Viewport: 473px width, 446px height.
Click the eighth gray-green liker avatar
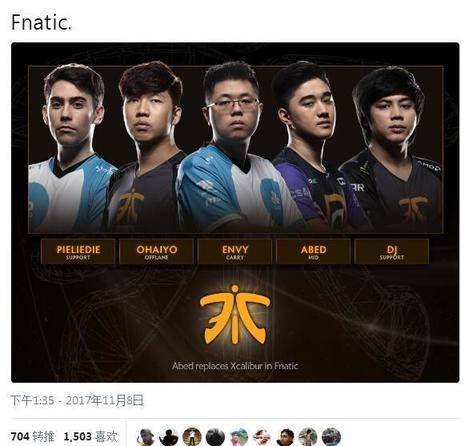(308, 437)
